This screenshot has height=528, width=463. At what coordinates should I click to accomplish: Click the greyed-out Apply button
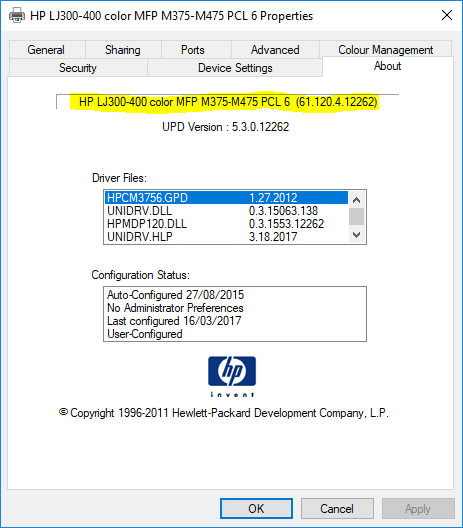coord(418,508)
